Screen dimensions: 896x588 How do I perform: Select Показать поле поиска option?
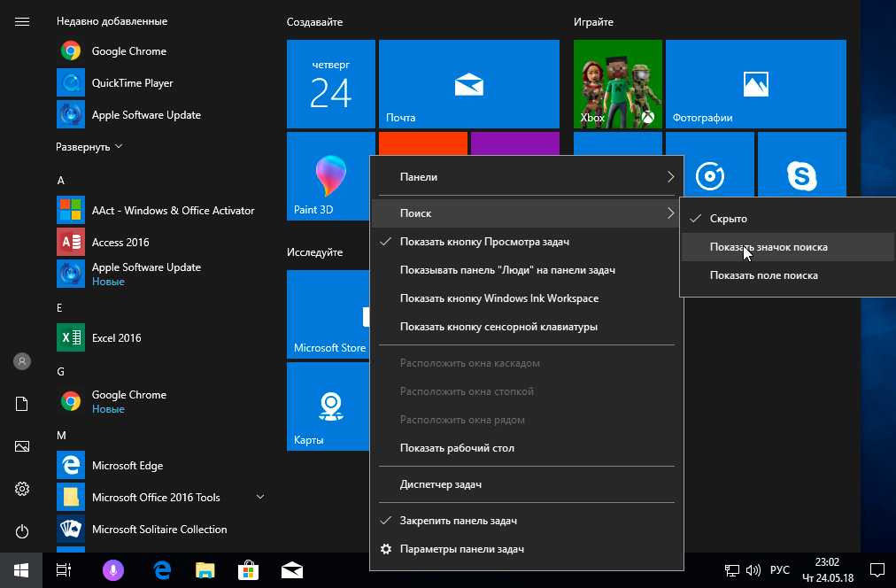[787, 275]
